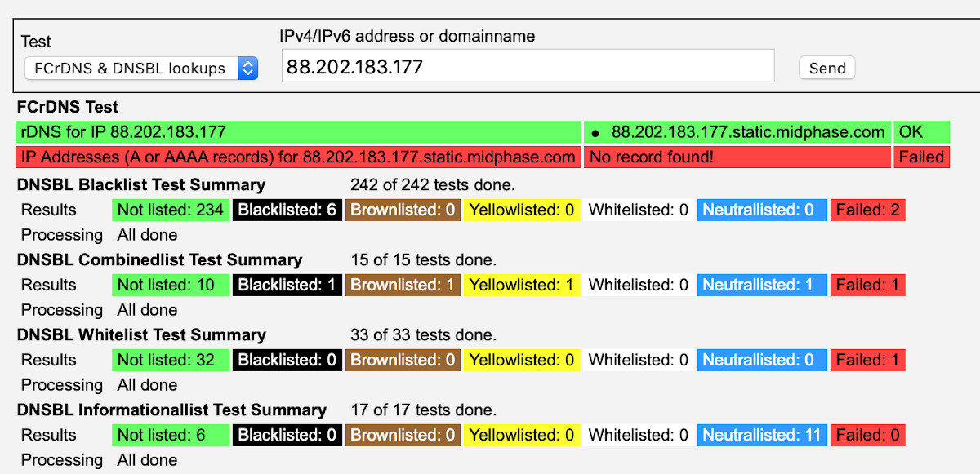Click 'Failed: 2' in Blacklist results
The width and height of the screenshot is (980, 474).
(867, 210)
